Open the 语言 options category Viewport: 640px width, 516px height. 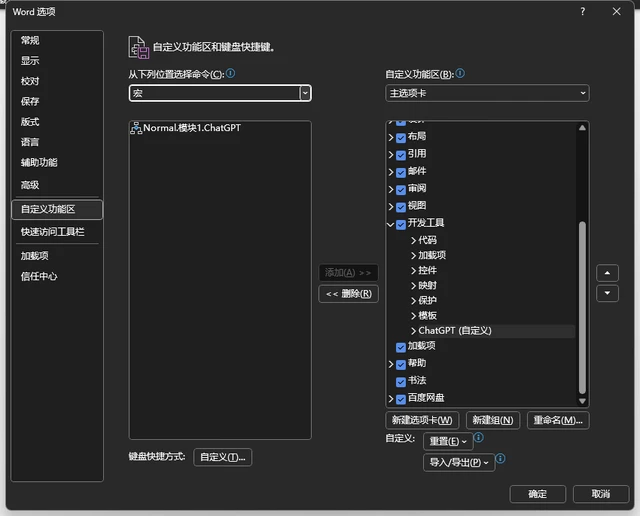57,142
